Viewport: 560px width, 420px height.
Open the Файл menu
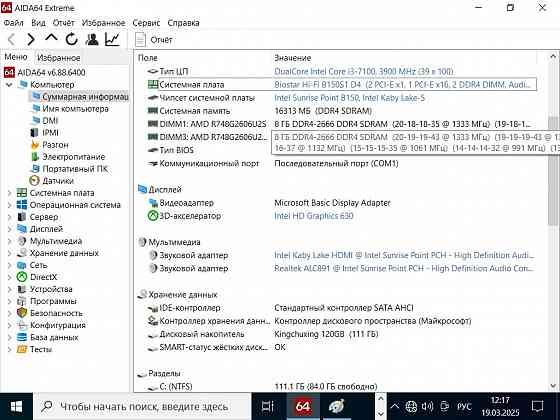tap(14, 23)
